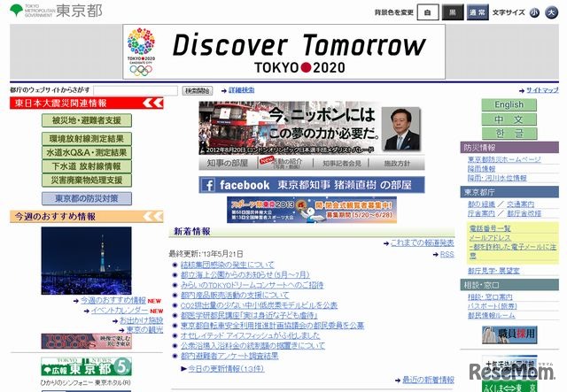The height and width of the screenshot is (392, 567).
Task: Open 都の組織 link
Action: point(481,204)
